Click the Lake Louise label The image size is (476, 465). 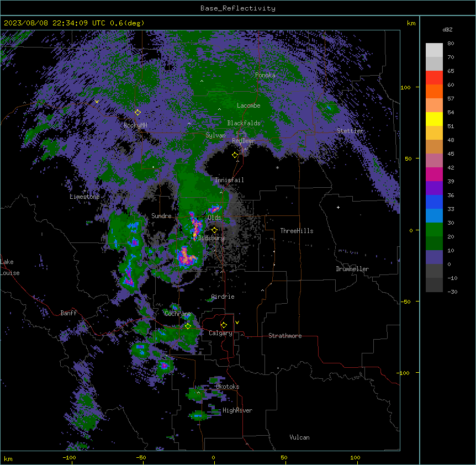(10, 267)
